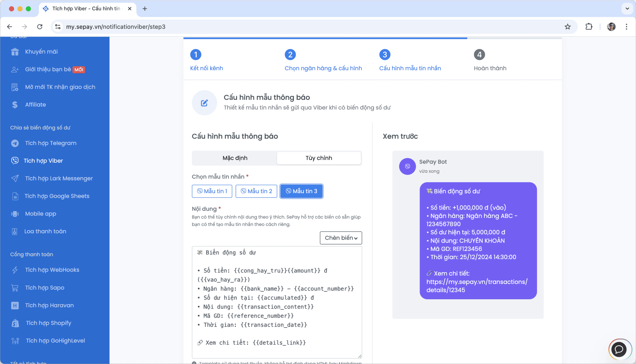Select Mẫu tin 1 template
636x364 pixels.
click(x=212, y=191)
